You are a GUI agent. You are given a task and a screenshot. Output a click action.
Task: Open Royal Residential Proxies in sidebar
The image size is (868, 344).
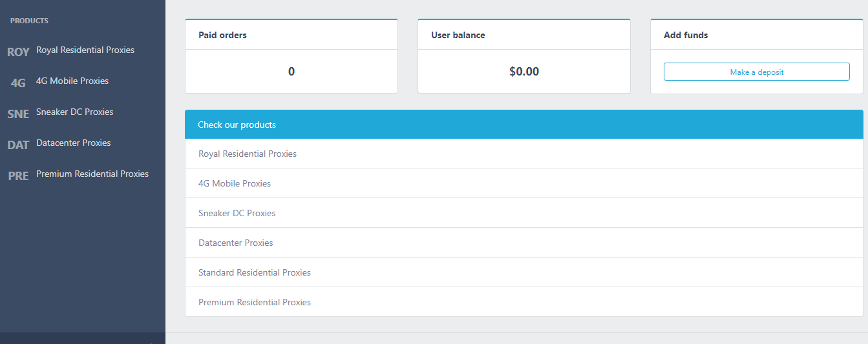(85, 50)
